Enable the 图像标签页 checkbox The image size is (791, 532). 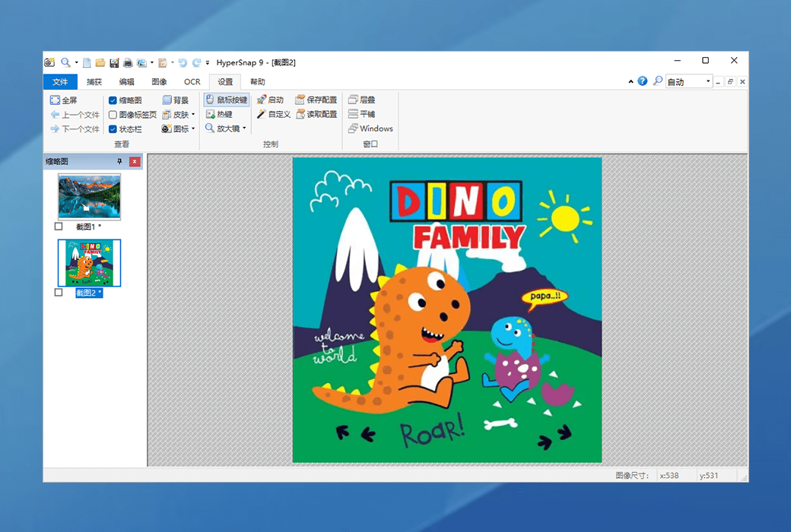[113, 115]
